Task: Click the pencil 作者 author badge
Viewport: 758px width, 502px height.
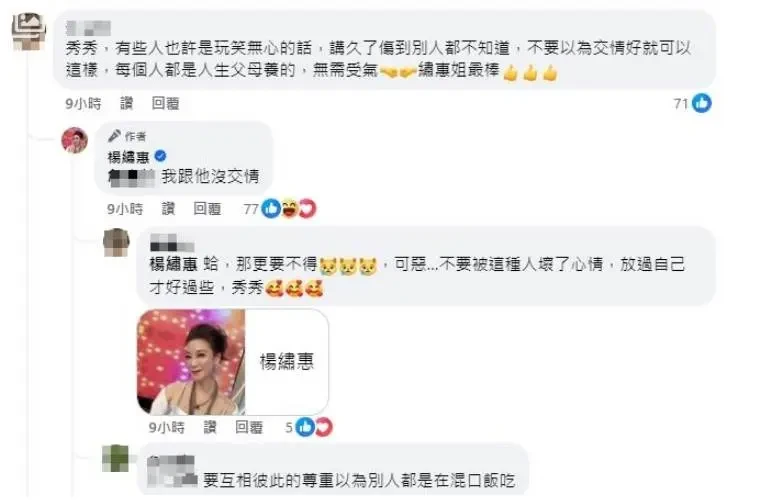Action: point(127,136)
